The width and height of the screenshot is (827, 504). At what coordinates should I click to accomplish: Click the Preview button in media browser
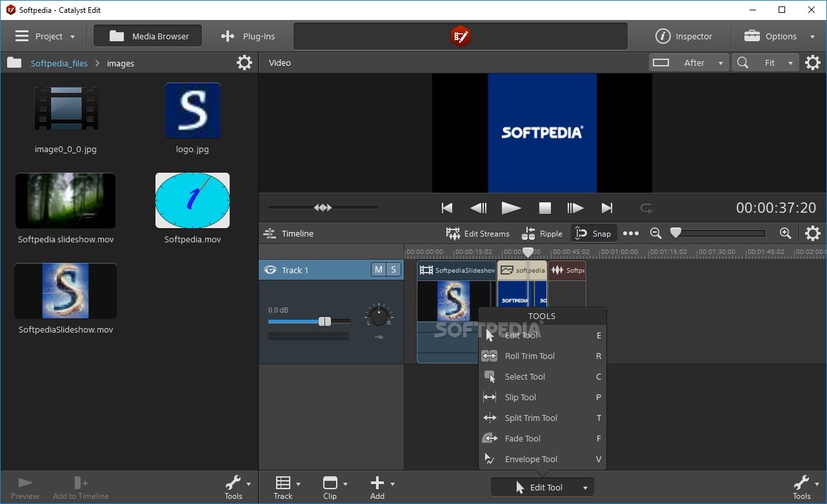[x=25, y=488]
